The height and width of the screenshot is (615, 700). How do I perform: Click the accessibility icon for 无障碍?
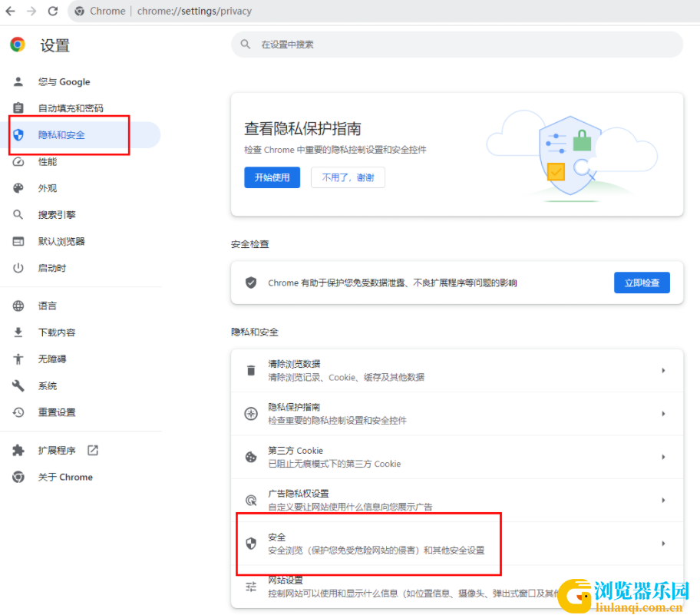click(18, 359)
